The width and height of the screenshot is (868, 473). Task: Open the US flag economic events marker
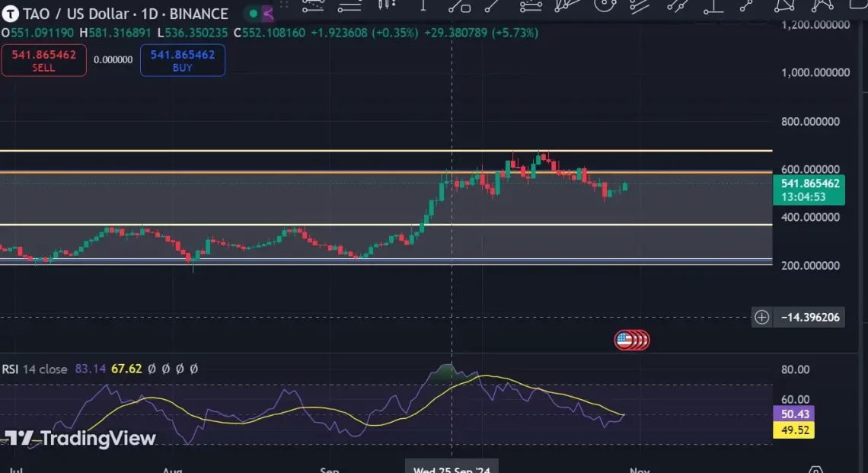(625, 340)
